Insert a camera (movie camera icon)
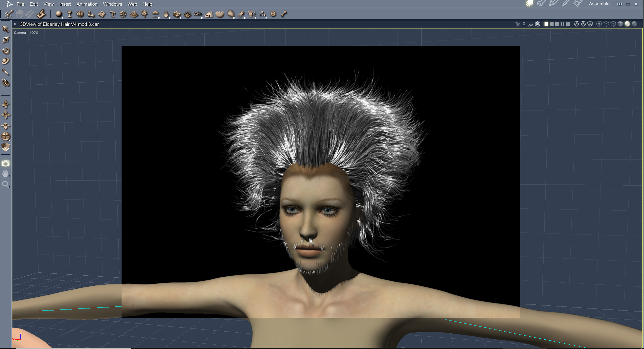 click(252, 14)
